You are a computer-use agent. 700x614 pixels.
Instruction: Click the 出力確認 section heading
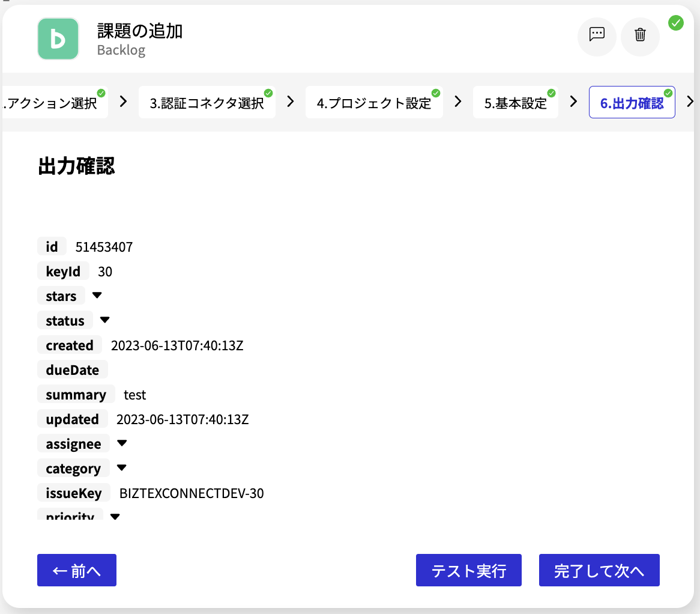[x=76, y=166]
